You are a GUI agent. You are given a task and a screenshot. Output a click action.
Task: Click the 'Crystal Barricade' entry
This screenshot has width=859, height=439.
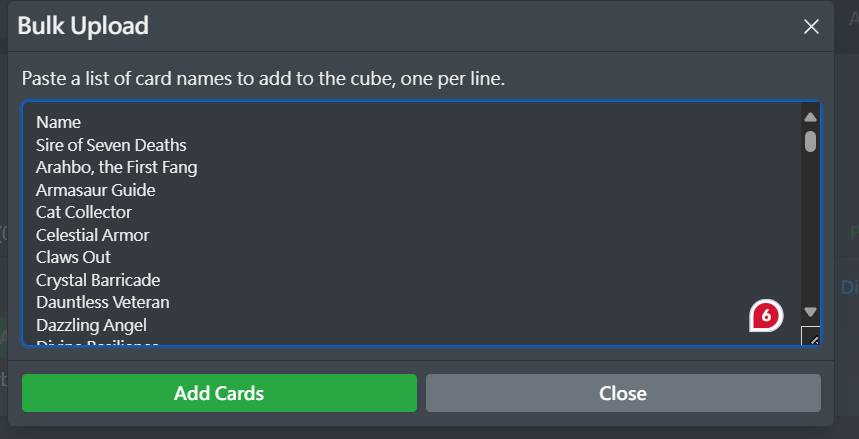98,280
